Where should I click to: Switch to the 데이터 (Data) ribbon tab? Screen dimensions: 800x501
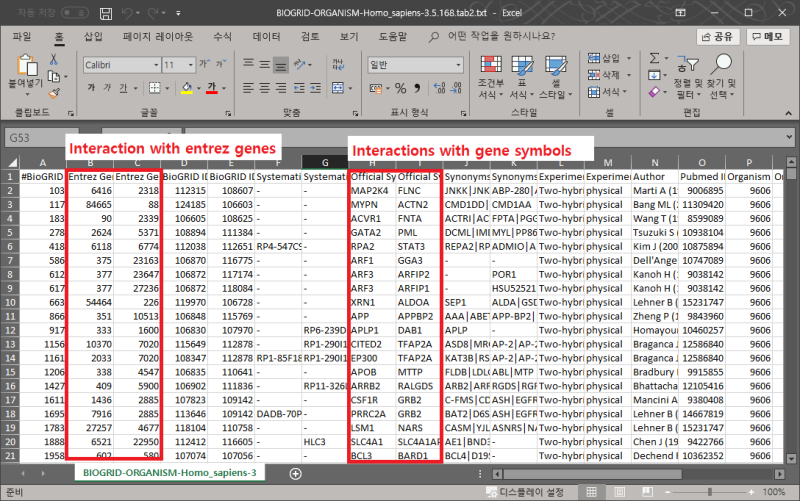[266, 37]
